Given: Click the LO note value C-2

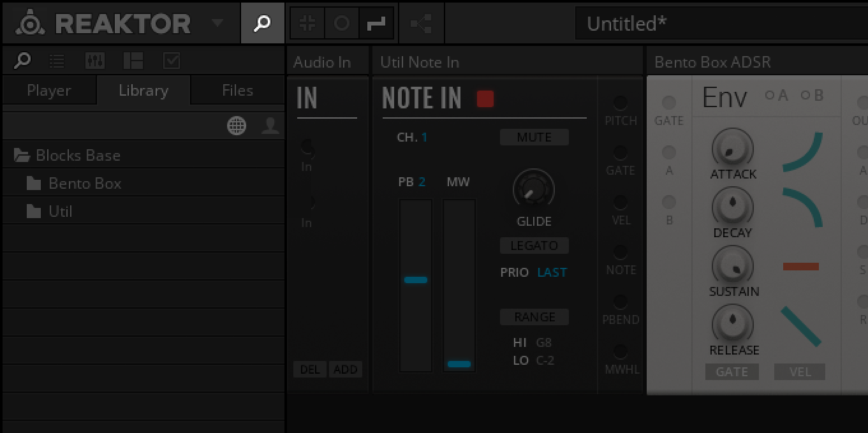Looking at the screenshot, I should point(545,360).
